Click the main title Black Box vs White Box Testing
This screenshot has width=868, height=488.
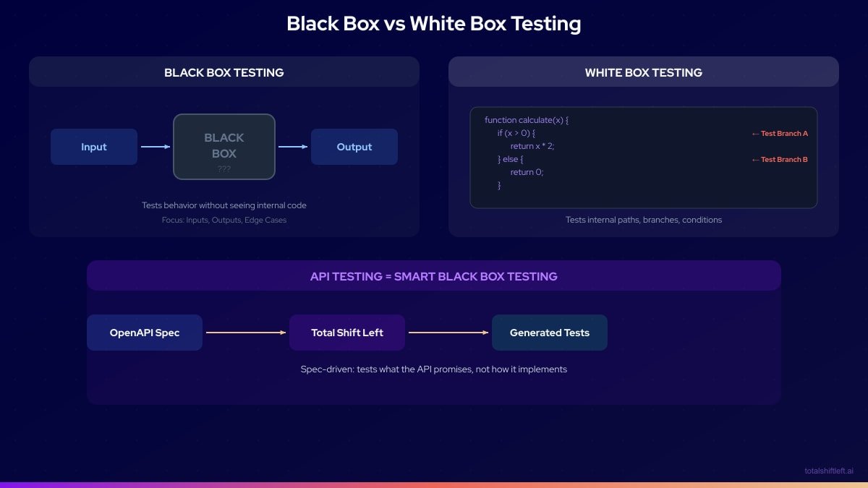[434, 23]
